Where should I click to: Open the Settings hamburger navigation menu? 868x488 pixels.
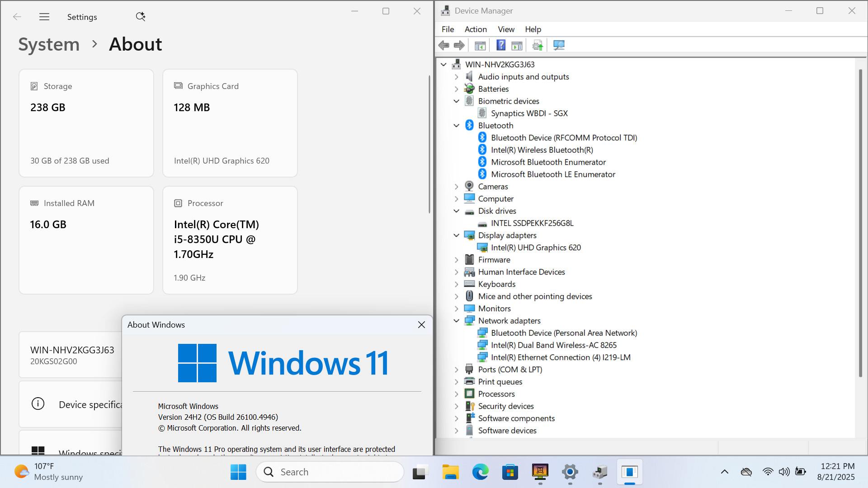44,17
